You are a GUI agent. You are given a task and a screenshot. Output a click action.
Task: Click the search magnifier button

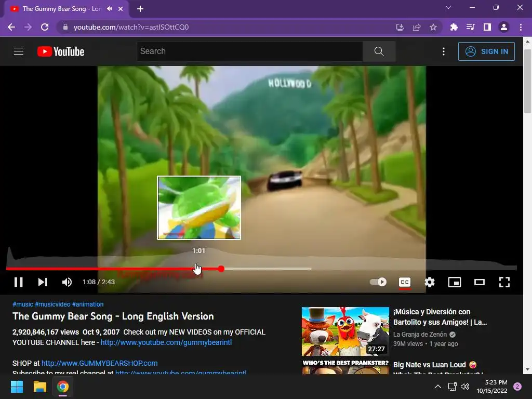pos(379,51)
